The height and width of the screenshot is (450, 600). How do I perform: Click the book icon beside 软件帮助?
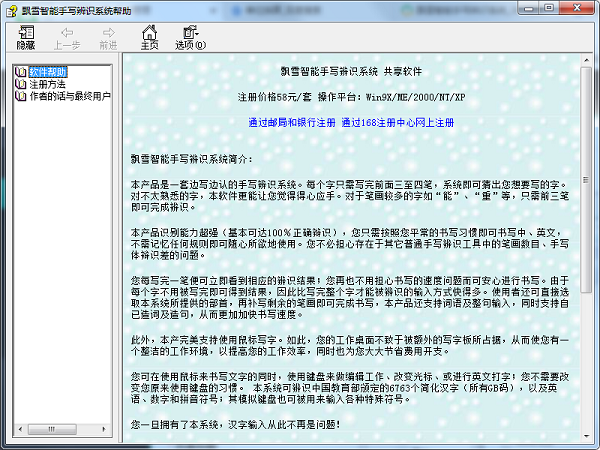[x=21, y=72]
